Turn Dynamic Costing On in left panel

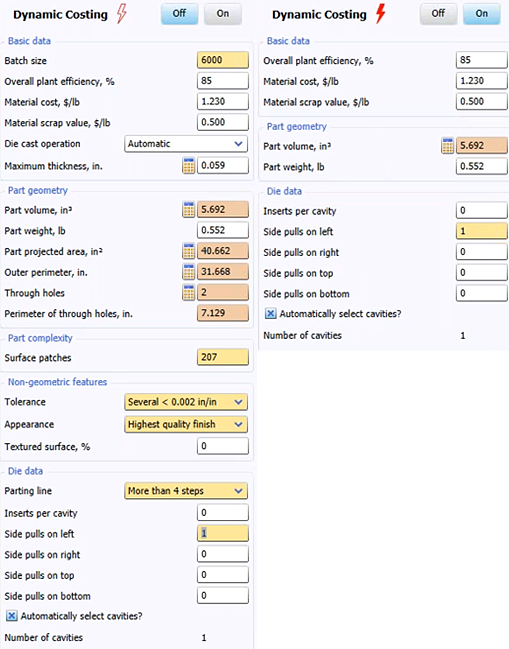coord(223,14)
